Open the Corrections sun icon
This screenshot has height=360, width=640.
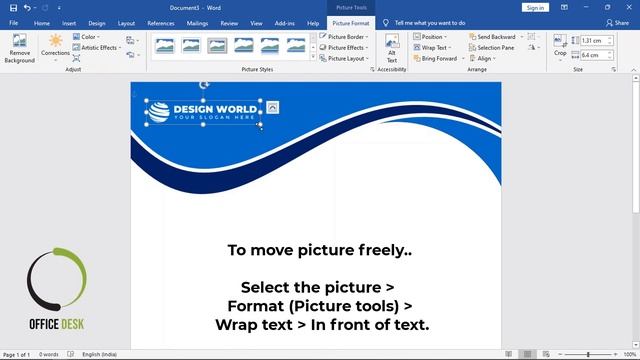point(56,41)
